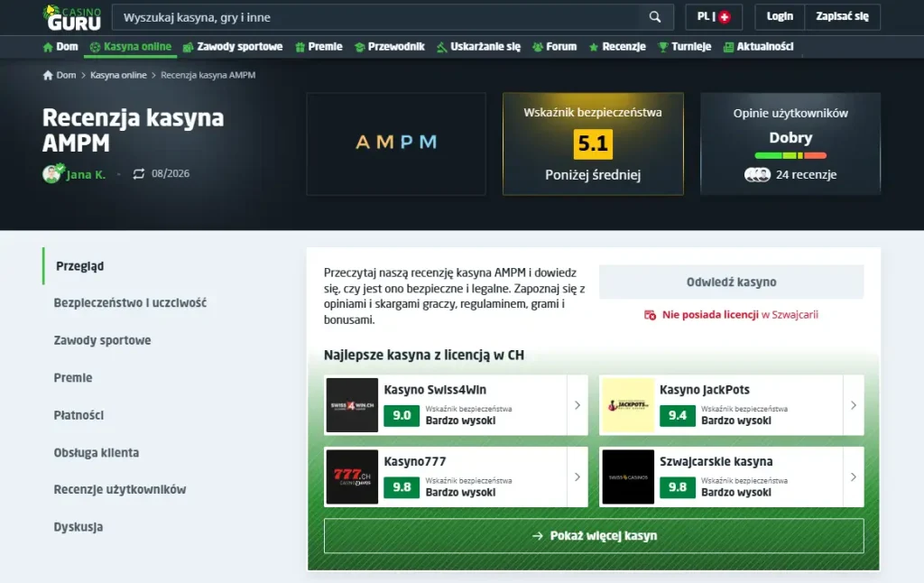This screenshot has height=583, width=924.
Task: Click the Kasyno JackPots title
Action: pos(705,390)
